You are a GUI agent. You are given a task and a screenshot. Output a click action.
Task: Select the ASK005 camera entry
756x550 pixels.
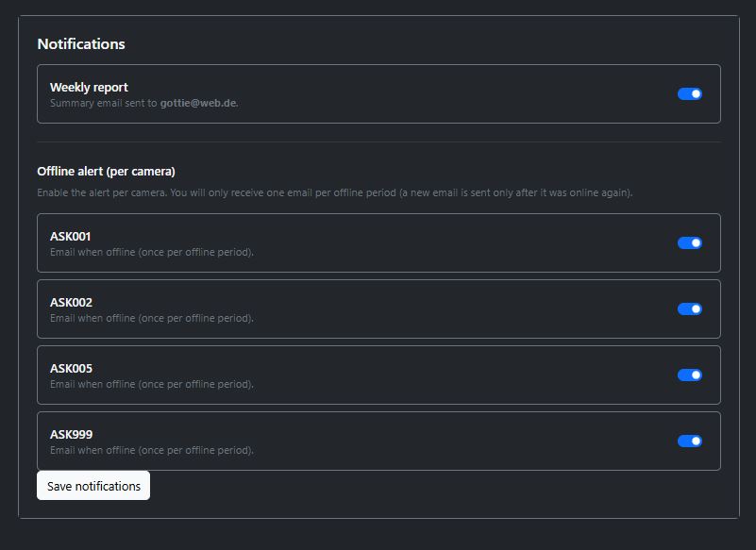pyautogui.click(x=378, y=375)
